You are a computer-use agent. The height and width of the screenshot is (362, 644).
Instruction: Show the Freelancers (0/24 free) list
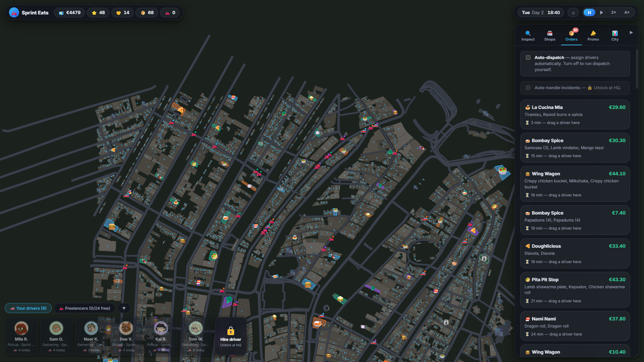(x=85, y=308)
